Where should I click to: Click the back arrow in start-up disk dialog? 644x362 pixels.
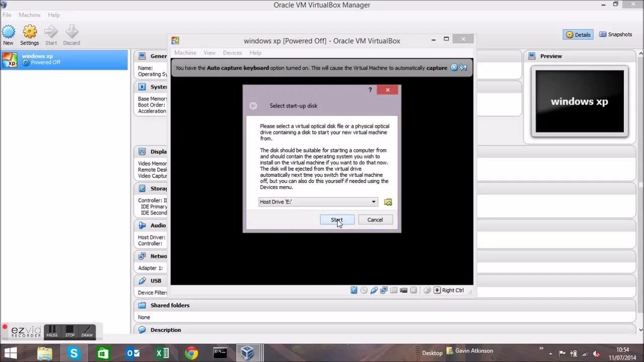pyautogui.click(x=253, y=106)
